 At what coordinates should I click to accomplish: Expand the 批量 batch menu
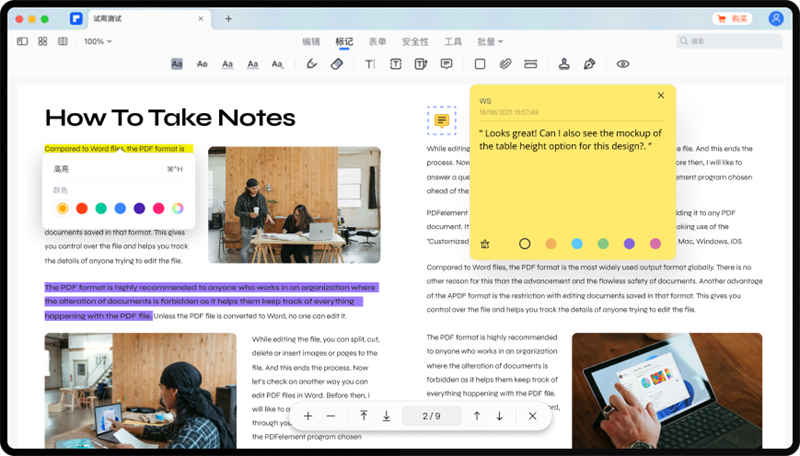(x=490, y=41)
